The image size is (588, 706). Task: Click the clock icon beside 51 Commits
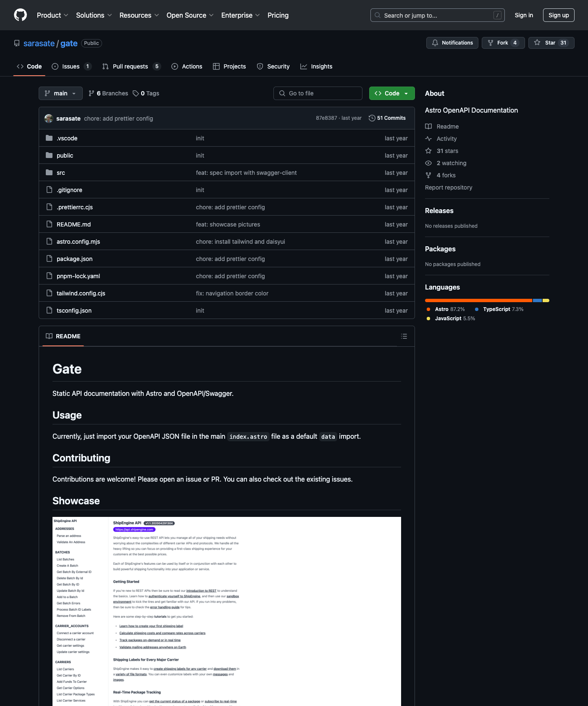pos(372,118)
